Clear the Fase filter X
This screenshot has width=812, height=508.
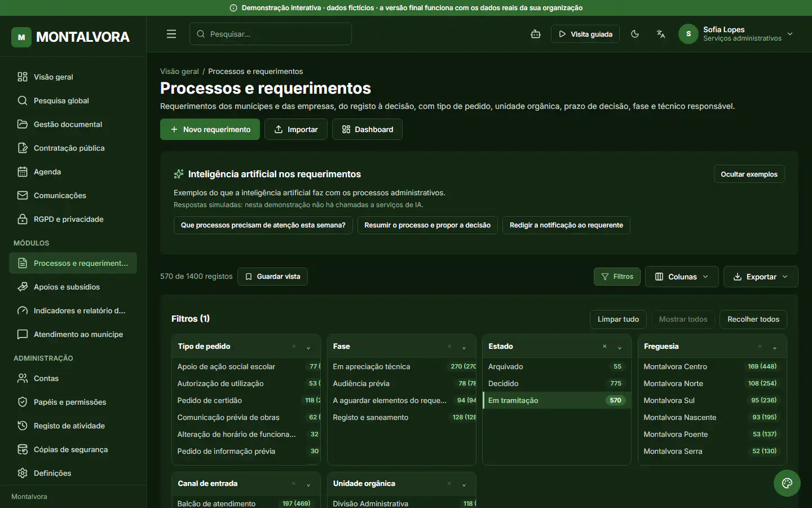click(x=449, y=347)
